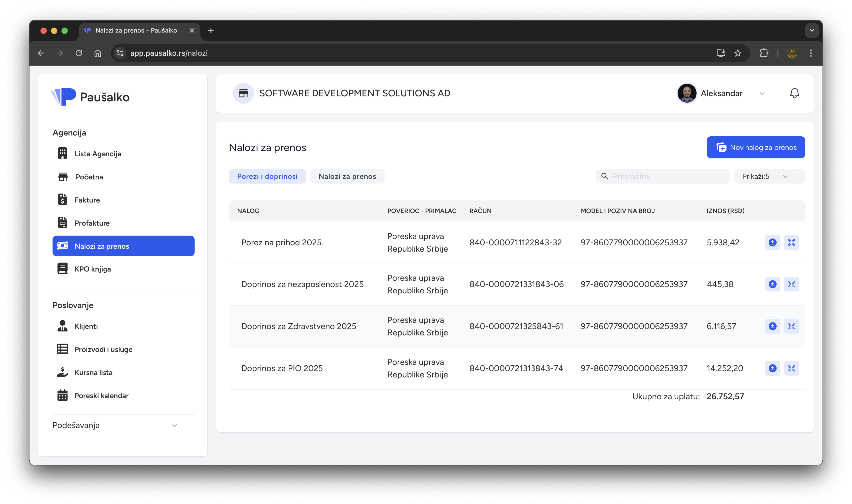This screenshot has width=852, height=504.
Task: Show QR code for Doprinos za PIO 2025
Action: 791,368
